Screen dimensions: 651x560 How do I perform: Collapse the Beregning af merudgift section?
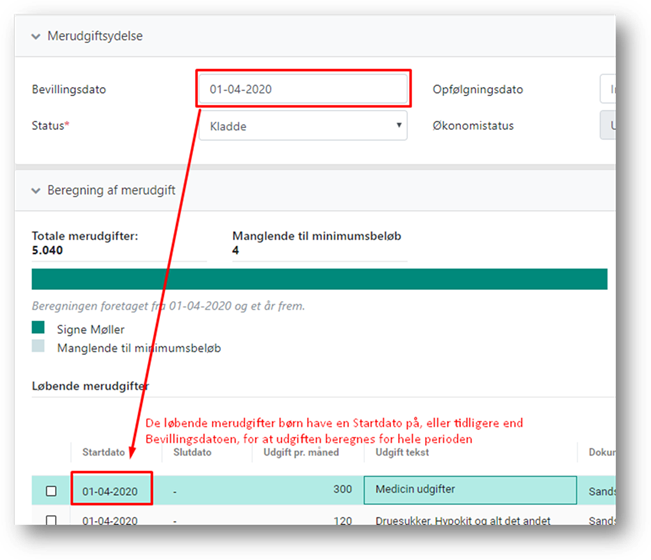click(x=36, y=190)
